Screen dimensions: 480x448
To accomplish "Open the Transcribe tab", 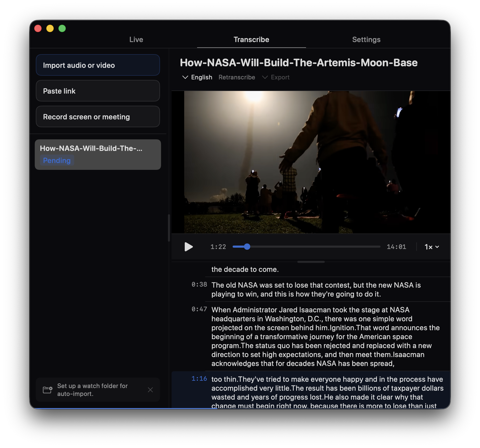I will pos(251,39).
